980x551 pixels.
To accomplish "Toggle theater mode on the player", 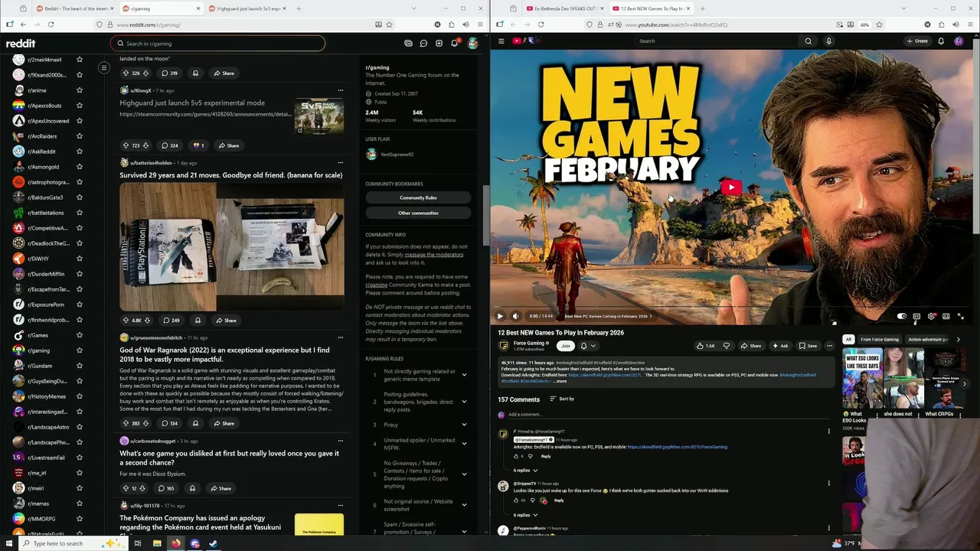I will tap(946, 316).
